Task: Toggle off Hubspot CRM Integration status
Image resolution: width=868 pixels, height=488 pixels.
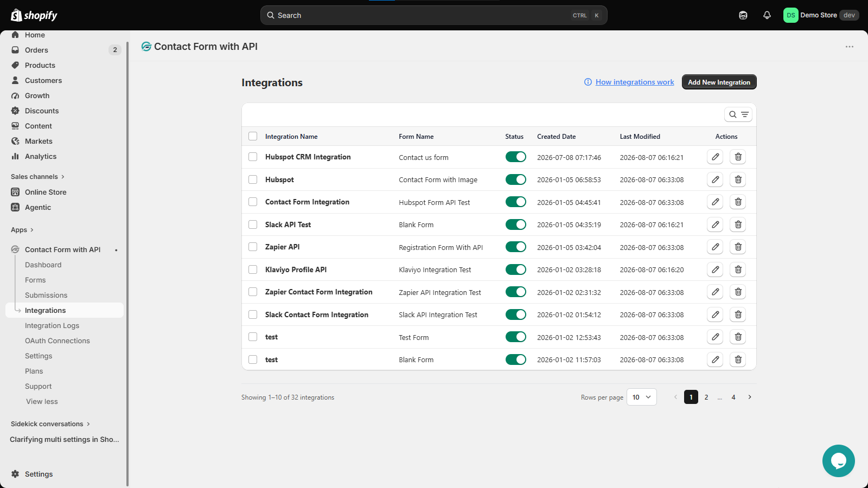Action: (x=516, y=157)
